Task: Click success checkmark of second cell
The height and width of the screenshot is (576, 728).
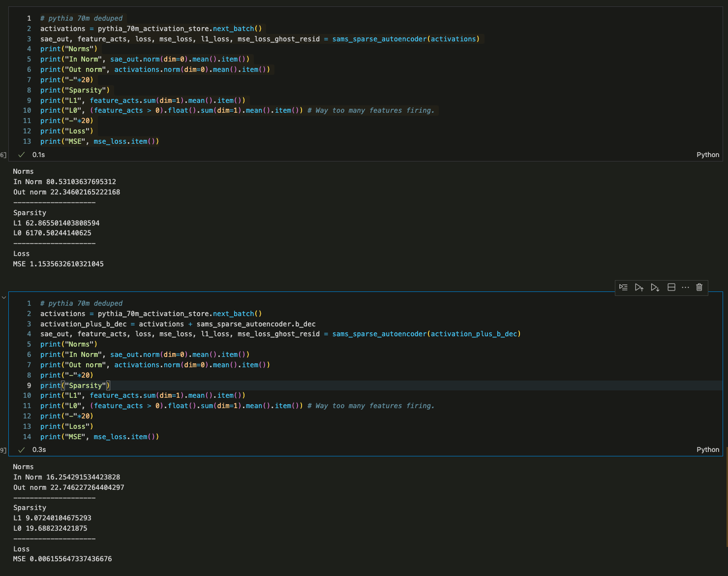Action: (21, 449)
